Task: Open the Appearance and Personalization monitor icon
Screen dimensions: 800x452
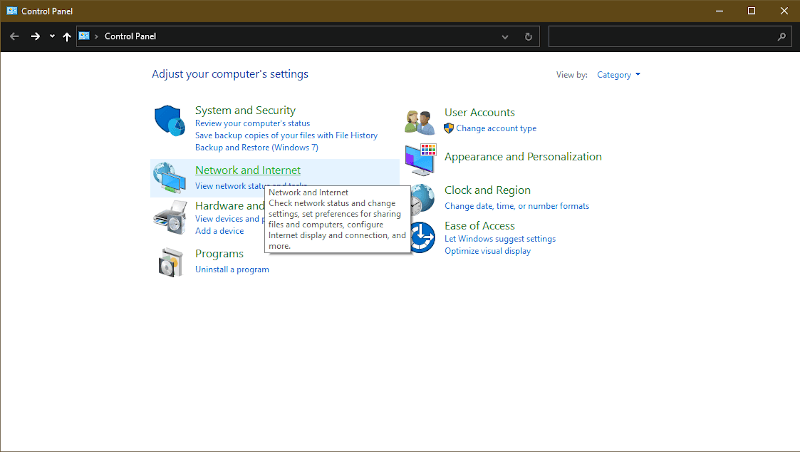Action: (420, 159)
